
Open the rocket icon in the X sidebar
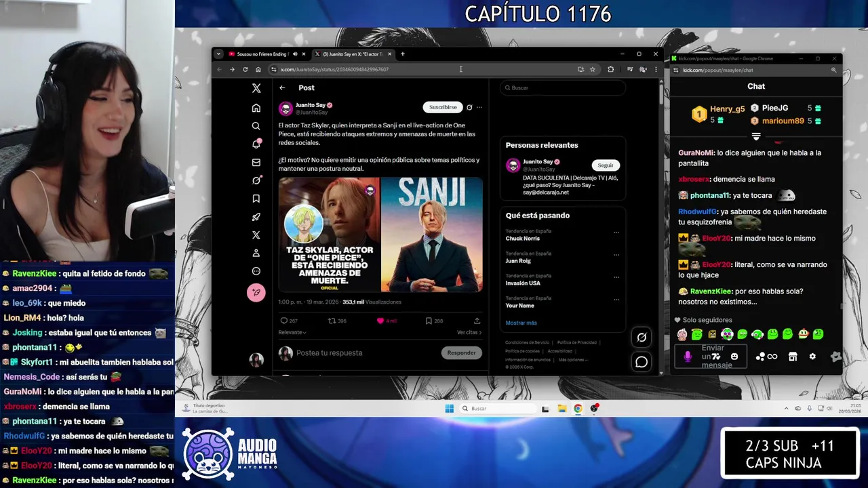click(x=256, y=217)
